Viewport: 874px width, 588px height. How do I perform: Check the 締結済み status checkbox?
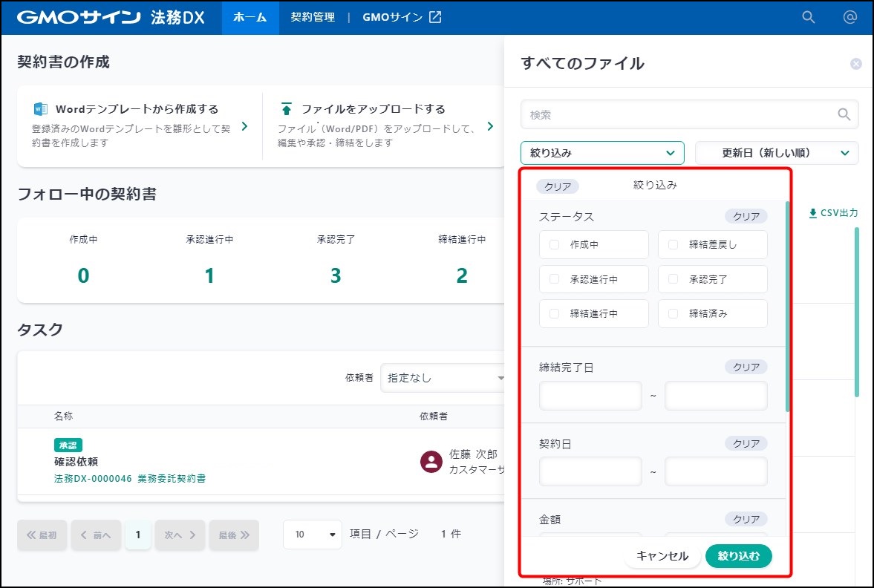point(673,314)
